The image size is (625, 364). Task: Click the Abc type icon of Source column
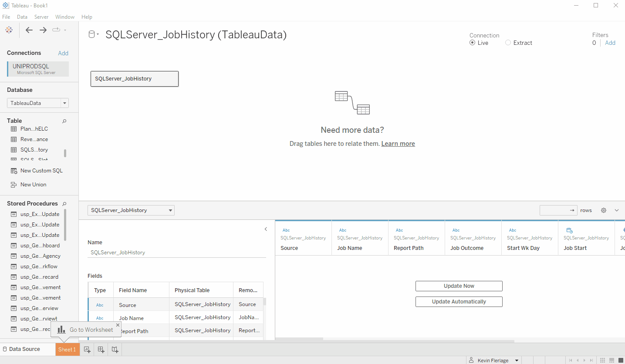coord(286,230)
